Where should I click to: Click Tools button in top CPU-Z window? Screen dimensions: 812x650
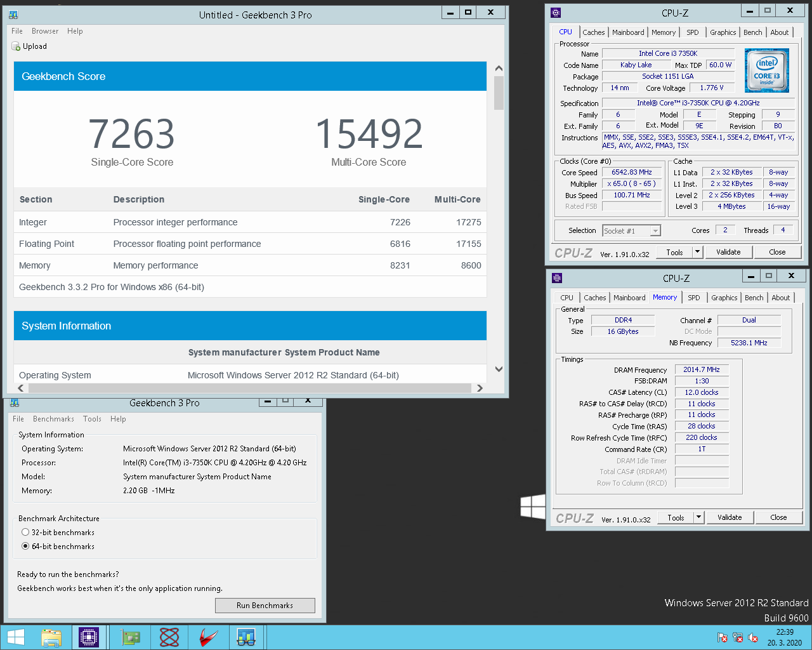[x=674, y=252]
